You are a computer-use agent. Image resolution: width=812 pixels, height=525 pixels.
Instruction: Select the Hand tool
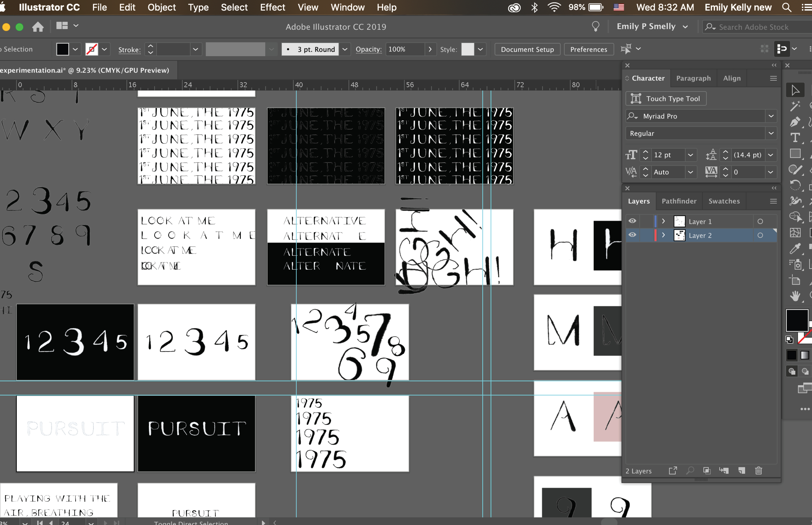coord(795,296)
